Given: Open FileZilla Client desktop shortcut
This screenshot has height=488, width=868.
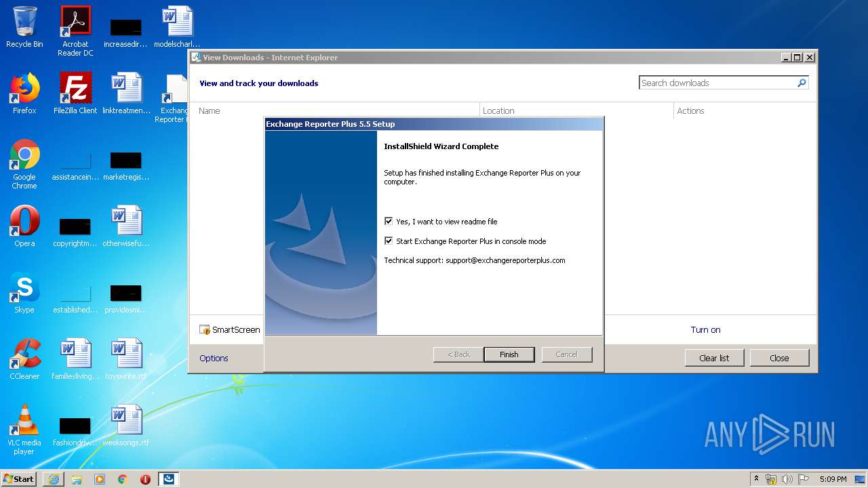Looking at the screenshot, I should click(x=75, y=94).
